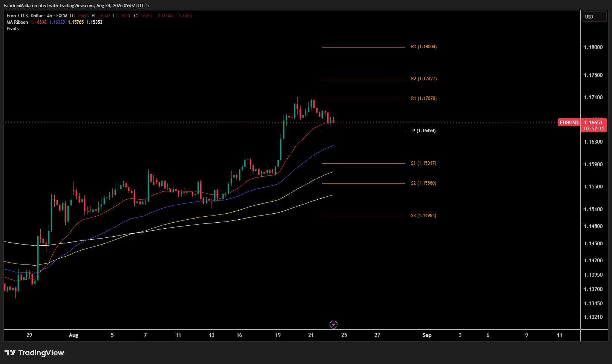This screenshot has height=364, width=612.
Task: Click the red MA value 1.16638
Action: click(38, 22)
